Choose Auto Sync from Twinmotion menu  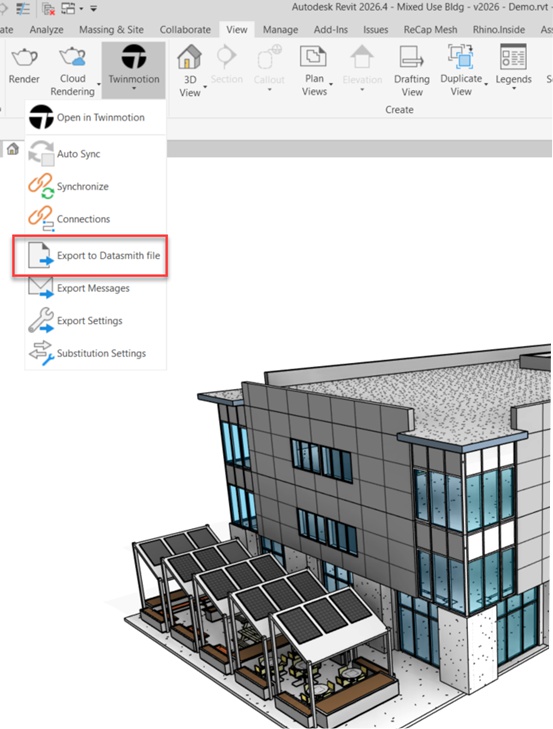click(x=95, y=153)
